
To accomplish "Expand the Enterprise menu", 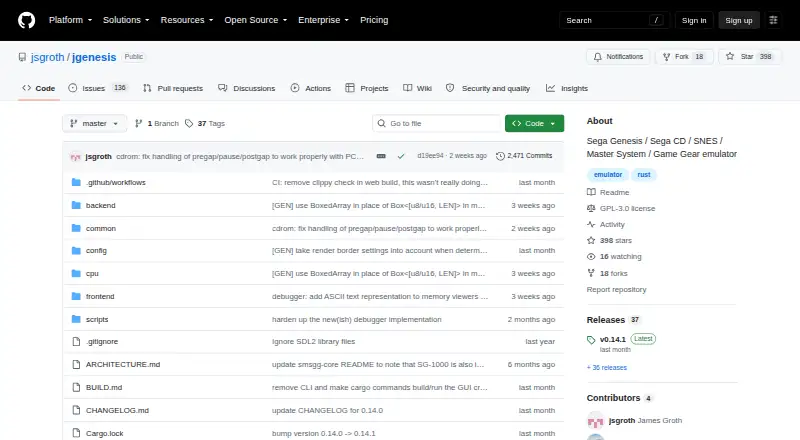I will point(323,20).
